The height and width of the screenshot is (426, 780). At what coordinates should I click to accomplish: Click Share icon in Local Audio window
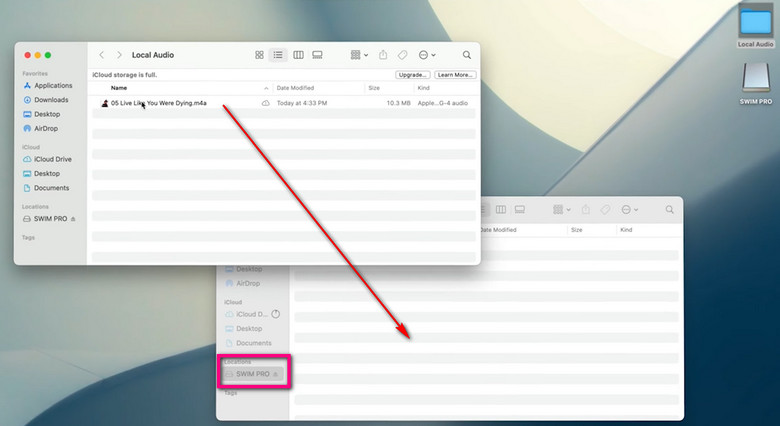pos(383,55)
